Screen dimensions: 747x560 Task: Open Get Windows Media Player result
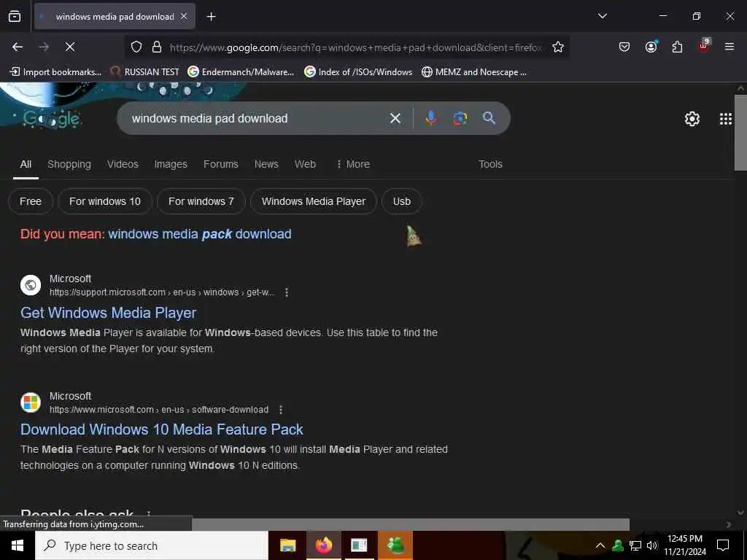108,313
